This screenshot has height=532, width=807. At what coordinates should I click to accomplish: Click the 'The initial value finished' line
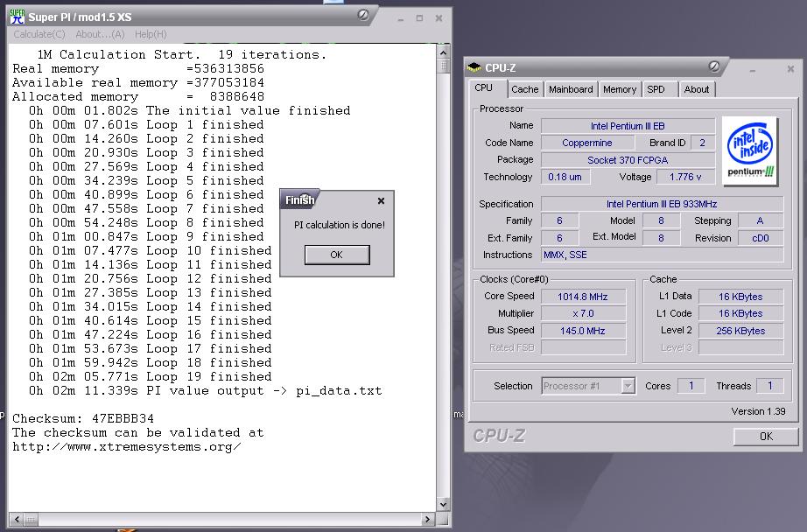tap(189, 110)
